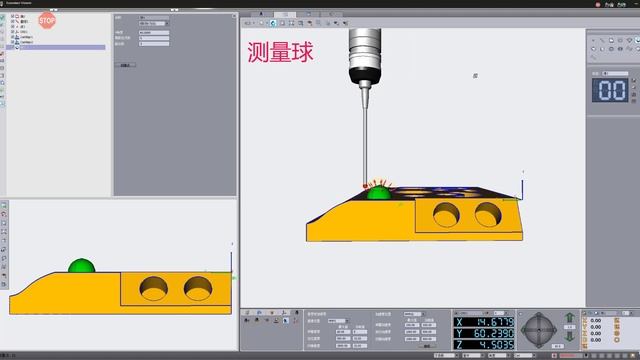
Task: Open the speed dropdown in motion parameters panel
Action: [338, 321]
